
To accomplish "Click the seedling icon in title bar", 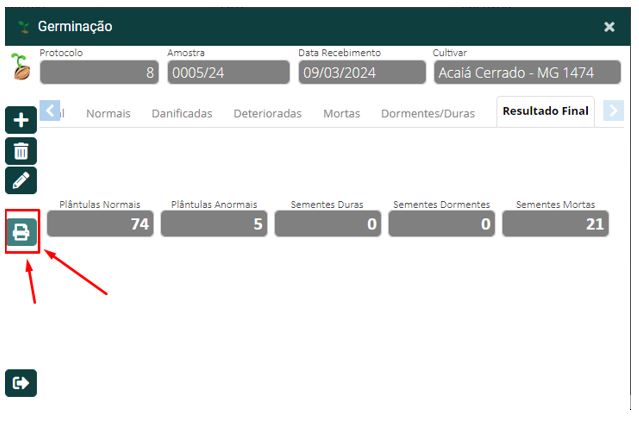I will pyautogui.click(x=24, y=26).
